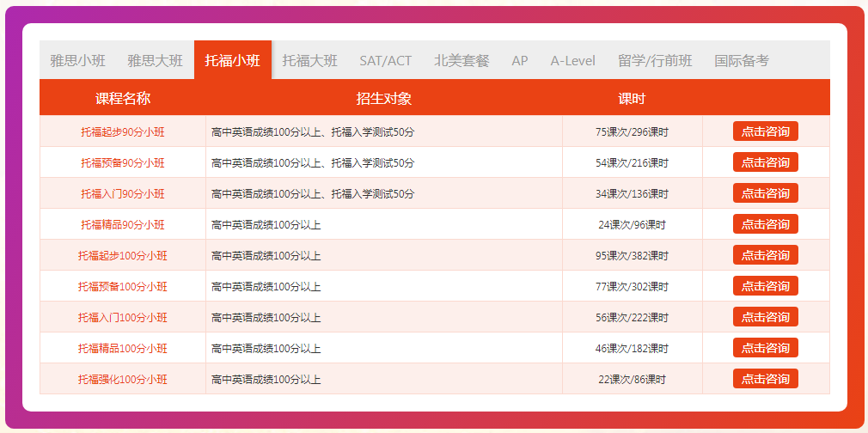
Task: Select the 54课次/216课时 cell
Action: (x=633, y=163)
